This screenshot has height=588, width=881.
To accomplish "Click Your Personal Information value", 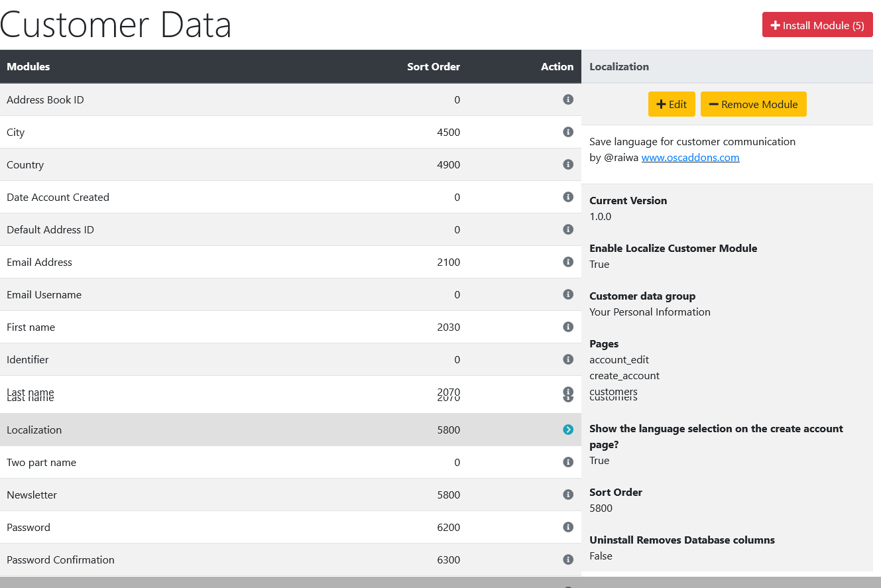I will pos(650,312).
